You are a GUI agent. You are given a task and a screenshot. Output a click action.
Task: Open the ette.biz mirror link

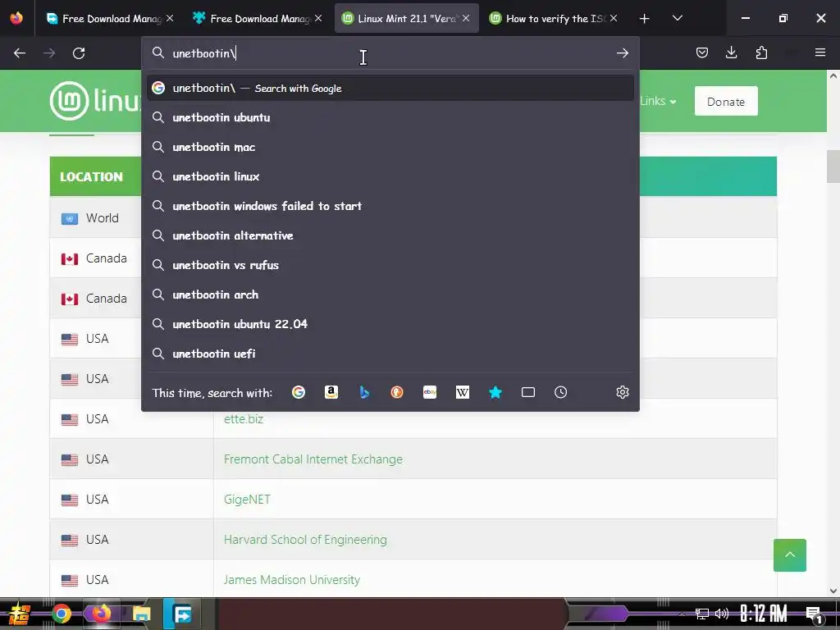243,419
